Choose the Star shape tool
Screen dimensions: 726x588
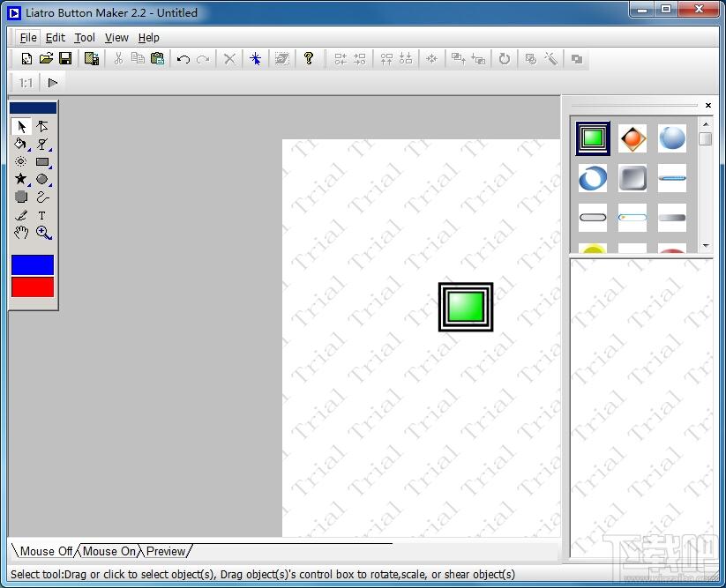click(20, 179)
